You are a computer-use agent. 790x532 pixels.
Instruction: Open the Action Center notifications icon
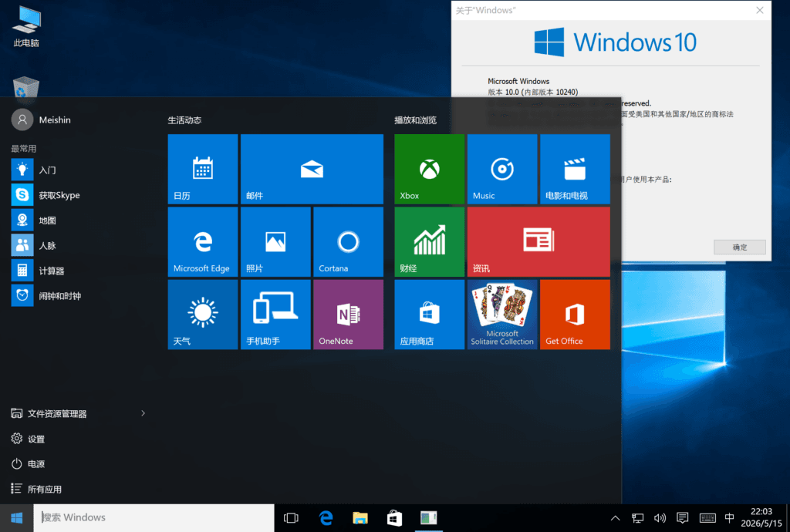pyautogui.click(x=683, y=518)
